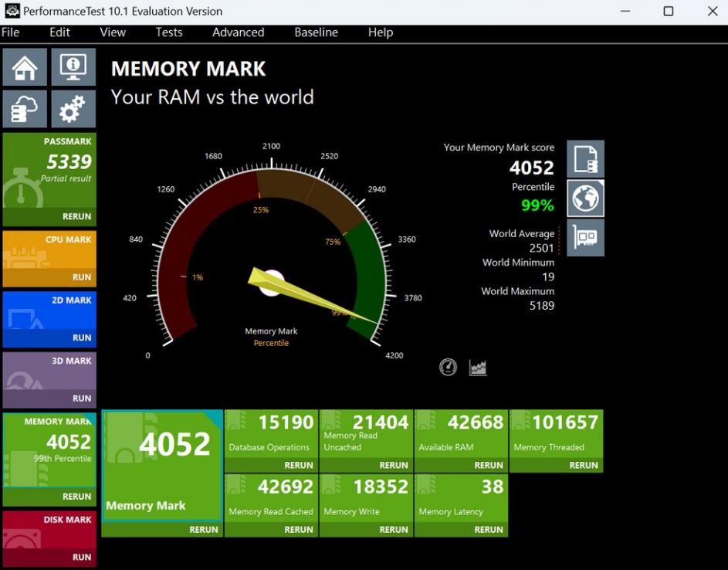
Task: Open the Tests menu
Action: (x=168, y=32)
